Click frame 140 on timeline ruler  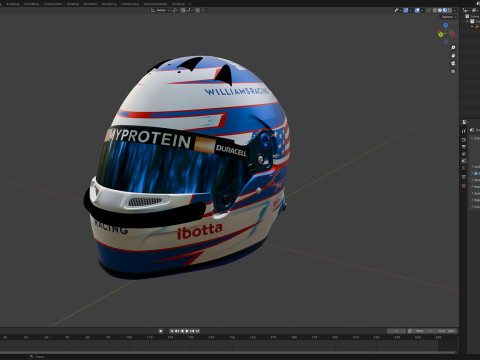(x=211, y=337)
